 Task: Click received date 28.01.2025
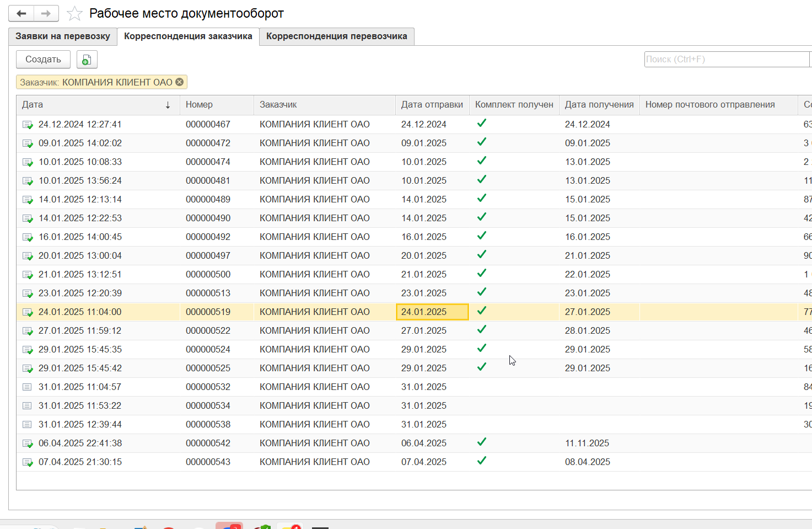click(x=588, y=331)
